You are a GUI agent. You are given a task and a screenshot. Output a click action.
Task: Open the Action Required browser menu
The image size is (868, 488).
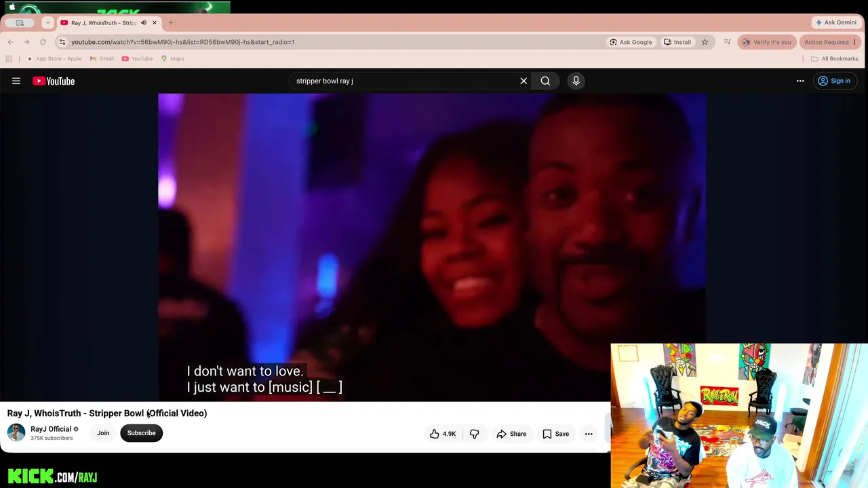[x=830, y=42]
